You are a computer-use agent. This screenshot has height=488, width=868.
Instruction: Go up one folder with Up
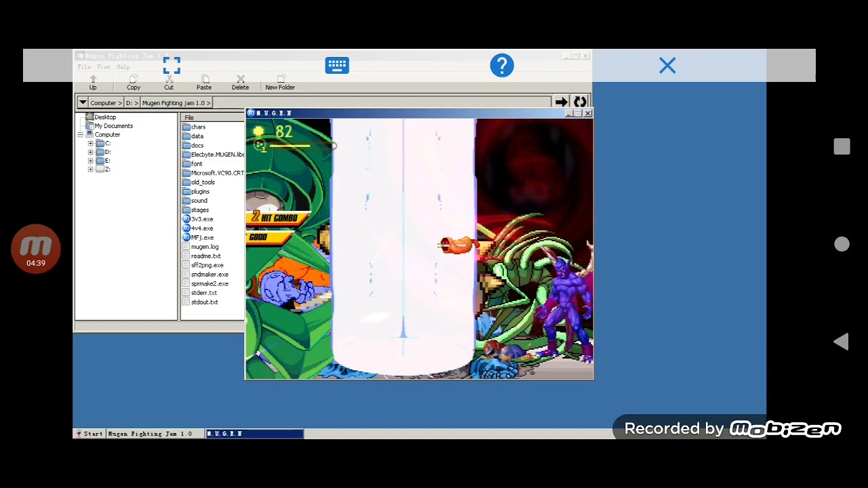[x=93, y=83]
